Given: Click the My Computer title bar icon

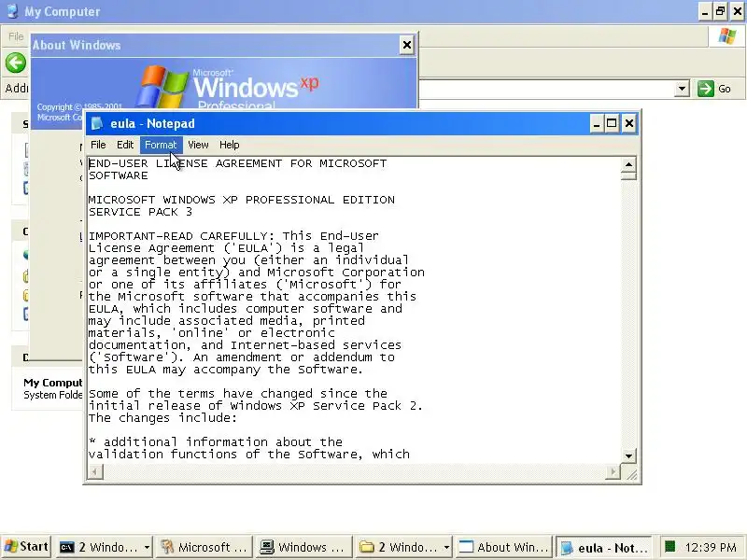Looking at the screenshot, I should coord(13,11).
